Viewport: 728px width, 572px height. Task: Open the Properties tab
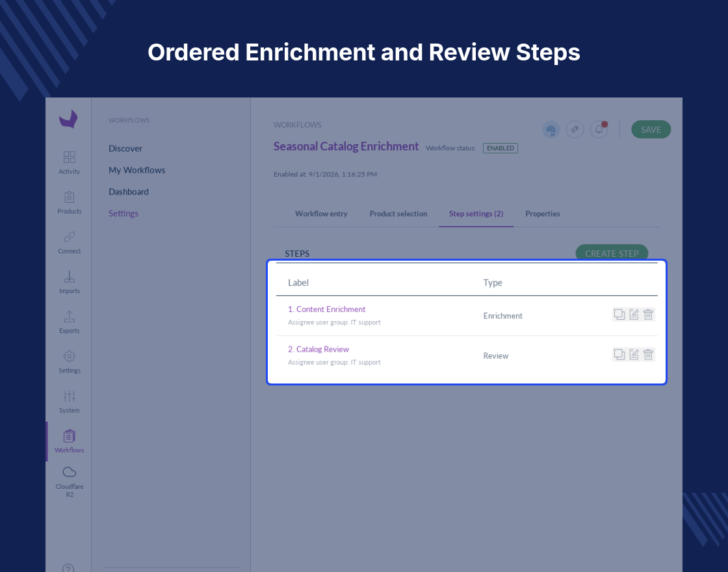542,214
